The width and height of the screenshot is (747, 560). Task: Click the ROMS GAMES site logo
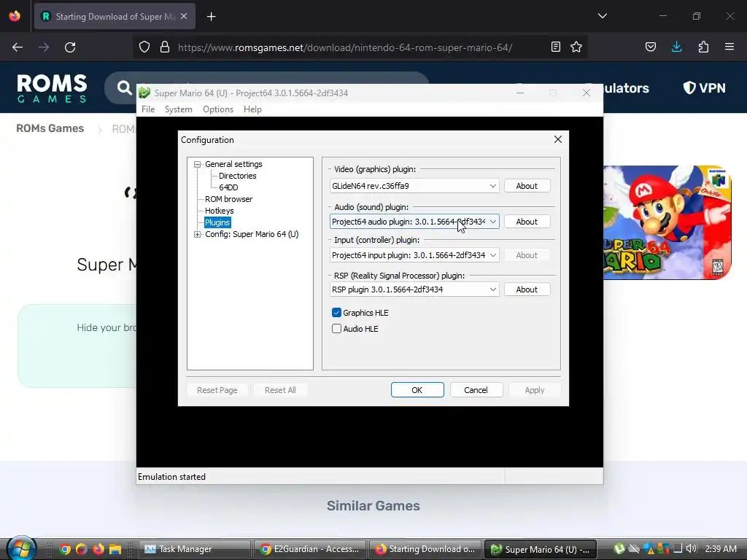click(52, 88)
